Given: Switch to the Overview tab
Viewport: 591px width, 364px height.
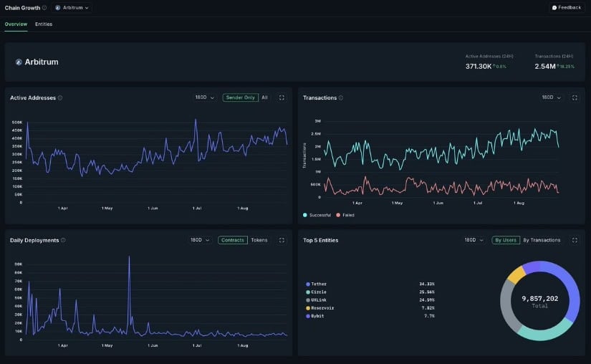Looking at the screenshot, I should point(16,24).
